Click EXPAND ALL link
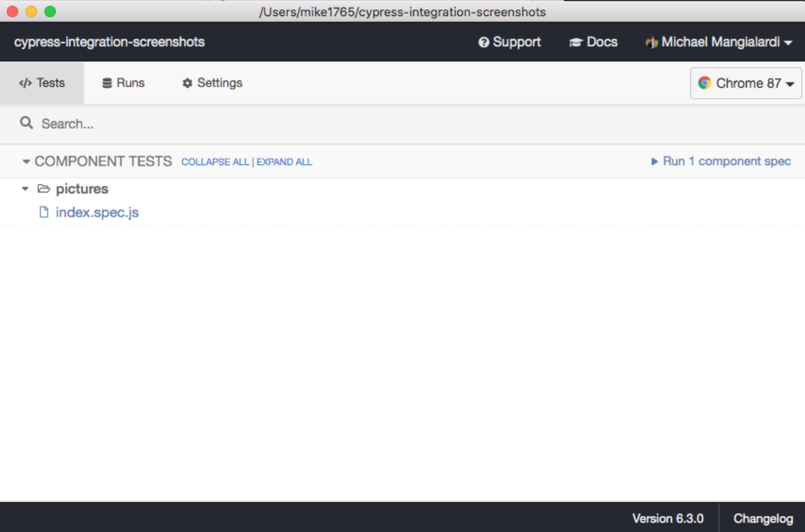 pos(284,162)
